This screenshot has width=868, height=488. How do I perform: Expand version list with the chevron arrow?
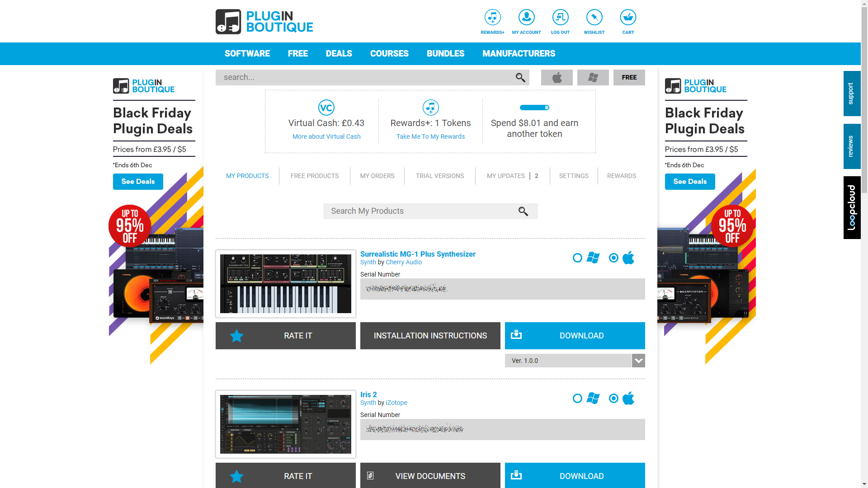[x=638, y=361]
